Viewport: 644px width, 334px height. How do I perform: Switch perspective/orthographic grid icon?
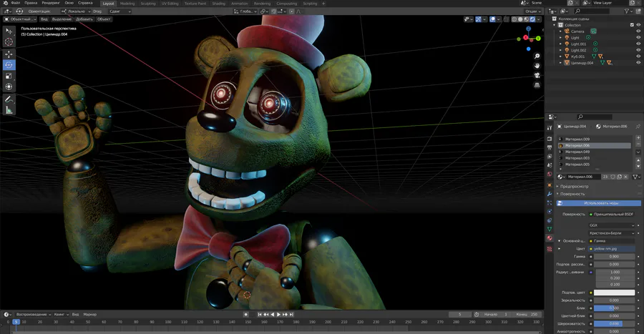[537, 85]
